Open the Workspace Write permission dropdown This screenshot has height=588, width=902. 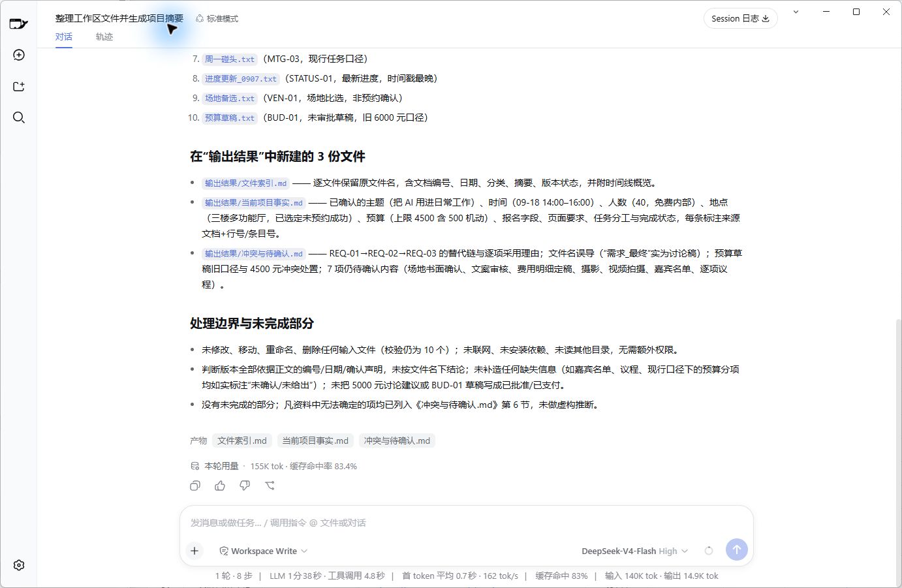(263, 551)
